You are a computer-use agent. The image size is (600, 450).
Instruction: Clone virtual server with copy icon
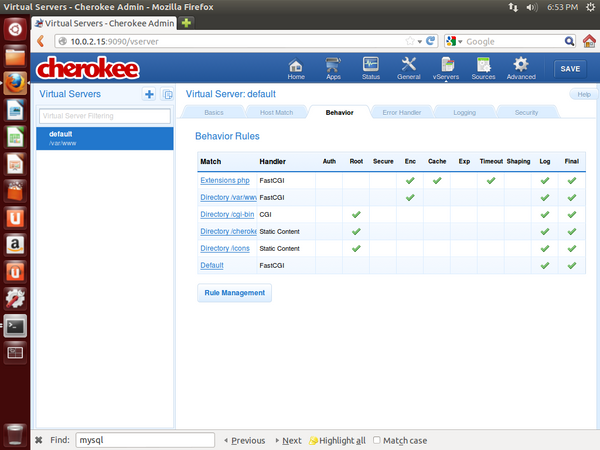[167, 94]
